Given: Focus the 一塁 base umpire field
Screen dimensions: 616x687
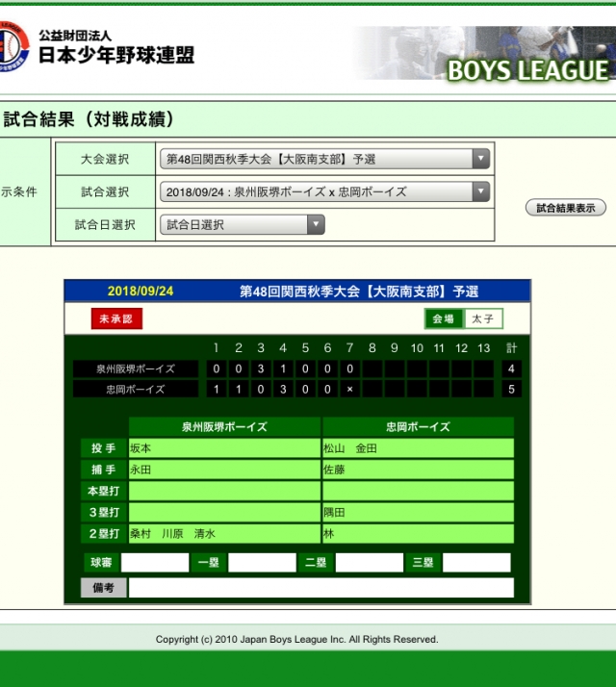Looking at the screenshot, I should [262, 563].
